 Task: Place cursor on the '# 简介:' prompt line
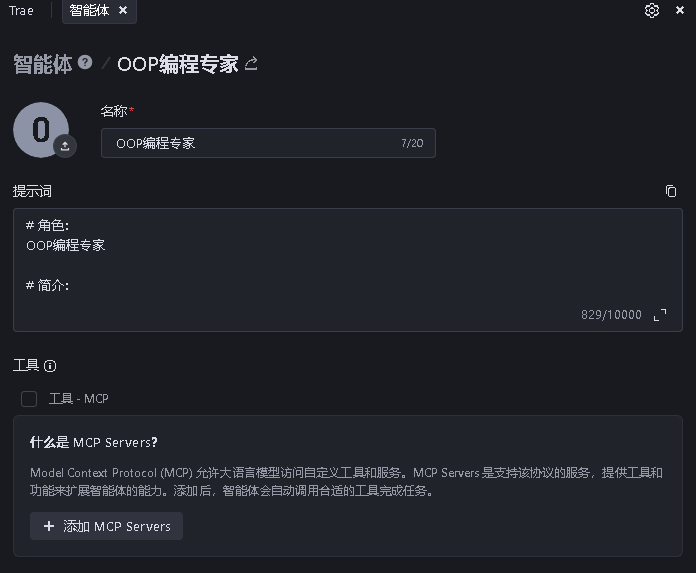tap(47, 286)
